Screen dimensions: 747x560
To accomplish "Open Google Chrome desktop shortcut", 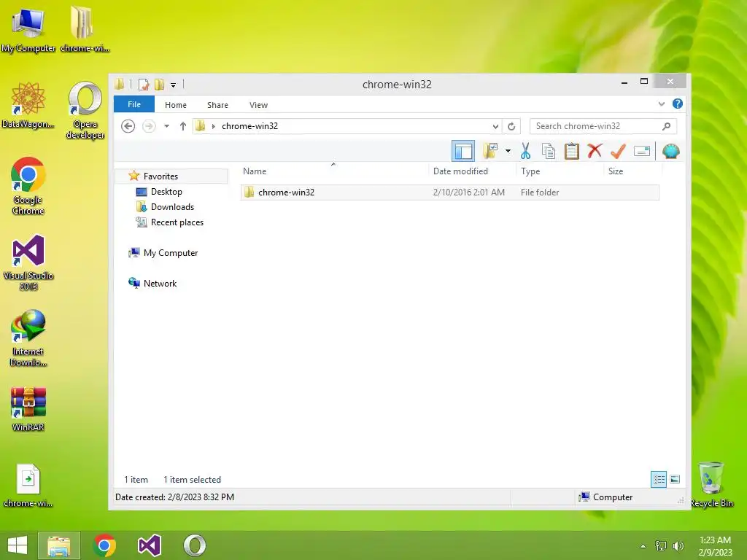I will pyautogui.click(x=28, y=186).
